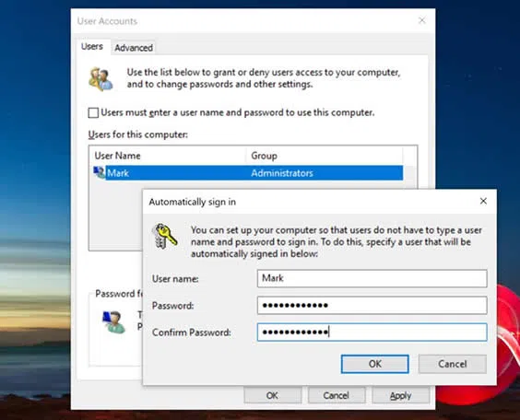The width and height of the screenshot is (520, 420).
Task: Click user icon in Password section
Action: click(x=113, y=322)
